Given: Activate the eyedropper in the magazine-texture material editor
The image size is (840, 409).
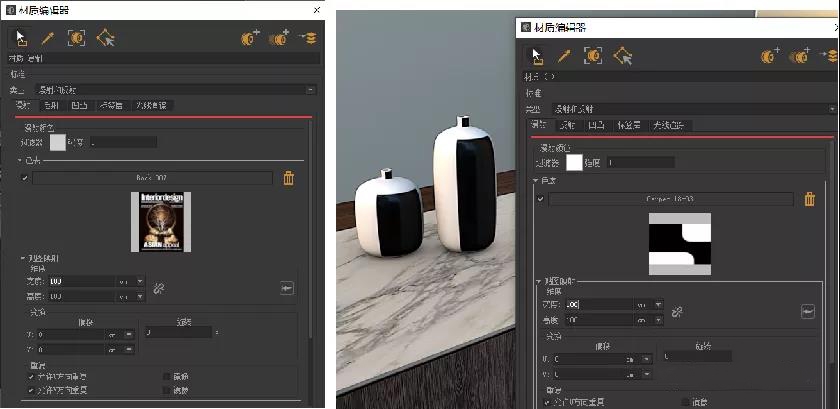Looking at the screenshot, I should 48,38.
